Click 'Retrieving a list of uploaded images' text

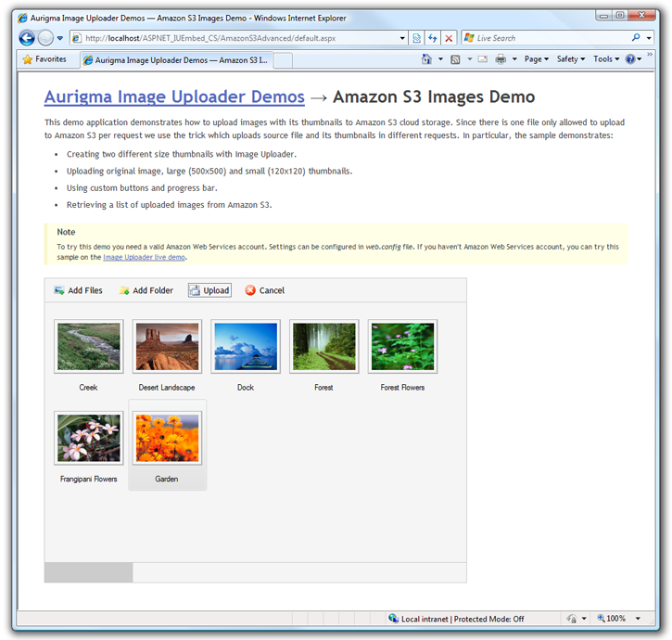point(170,205)
